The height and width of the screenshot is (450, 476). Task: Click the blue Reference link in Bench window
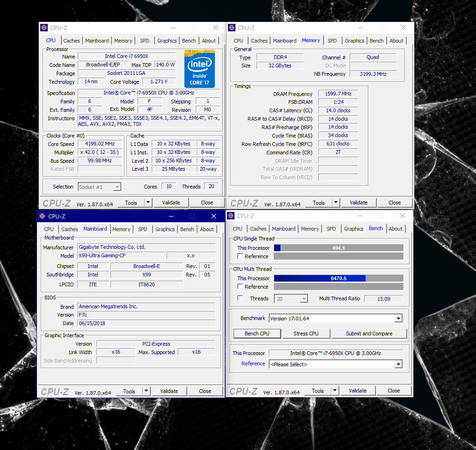(253, 363)
